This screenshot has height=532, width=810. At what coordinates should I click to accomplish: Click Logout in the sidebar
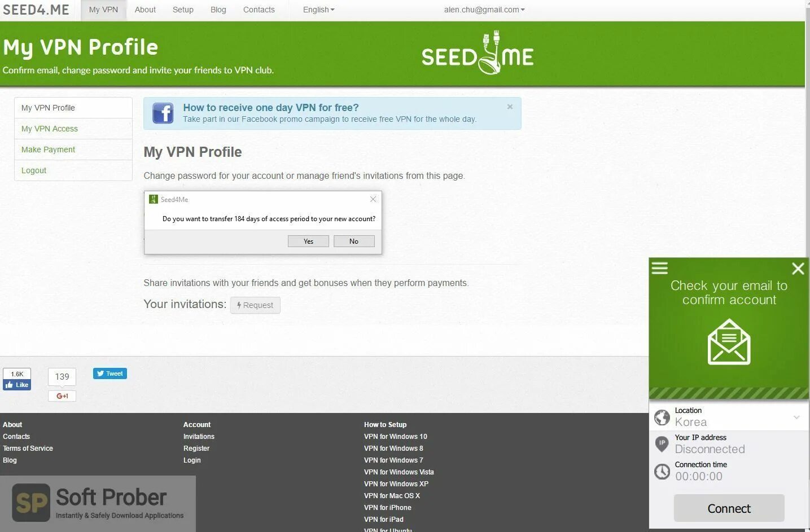pos(73,170)
